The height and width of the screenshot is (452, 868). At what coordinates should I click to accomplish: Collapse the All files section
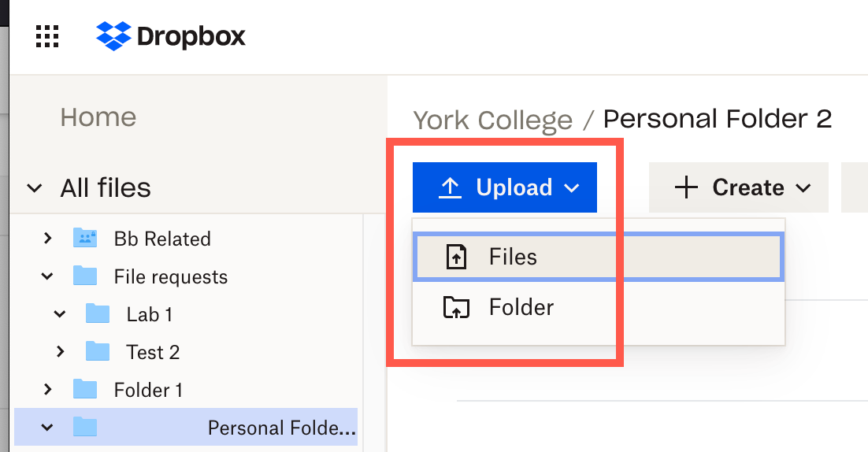click(x=35, y=188)
